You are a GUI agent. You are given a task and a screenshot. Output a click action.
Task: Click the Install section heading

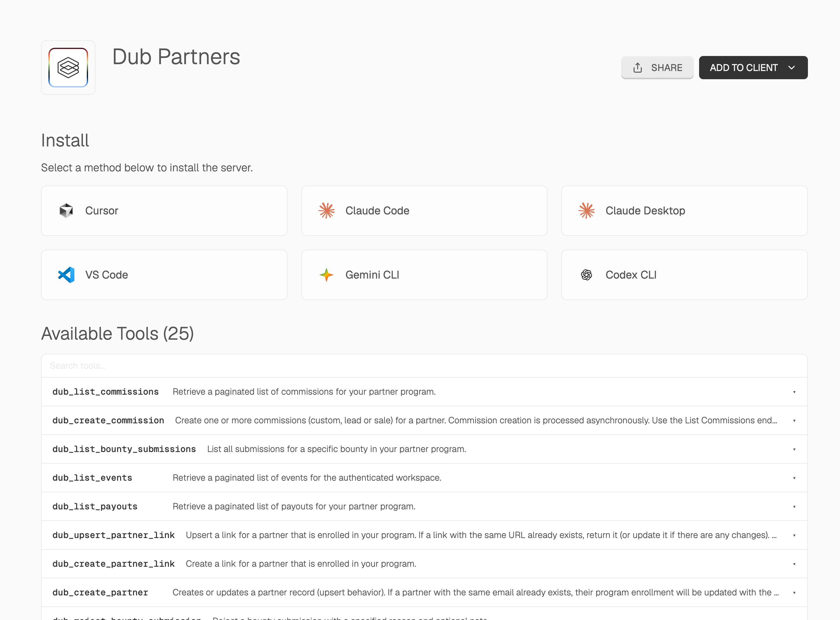point(65,140)
